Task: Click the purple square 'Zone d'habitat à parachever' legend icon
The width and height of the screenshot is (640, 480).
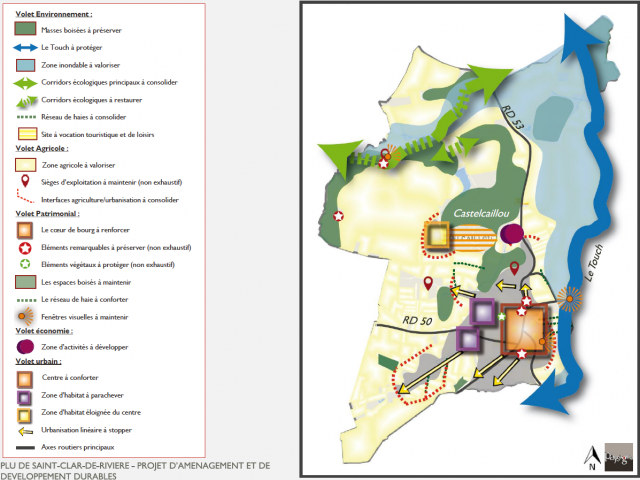Action: pyautogui.click(x=25, y=396)
